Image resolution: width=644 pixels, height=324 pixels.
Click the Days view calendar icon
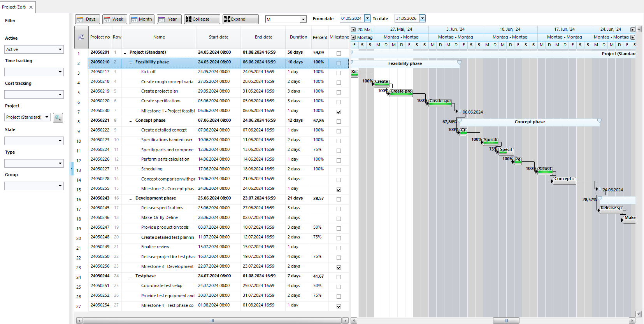coord(80,19)
